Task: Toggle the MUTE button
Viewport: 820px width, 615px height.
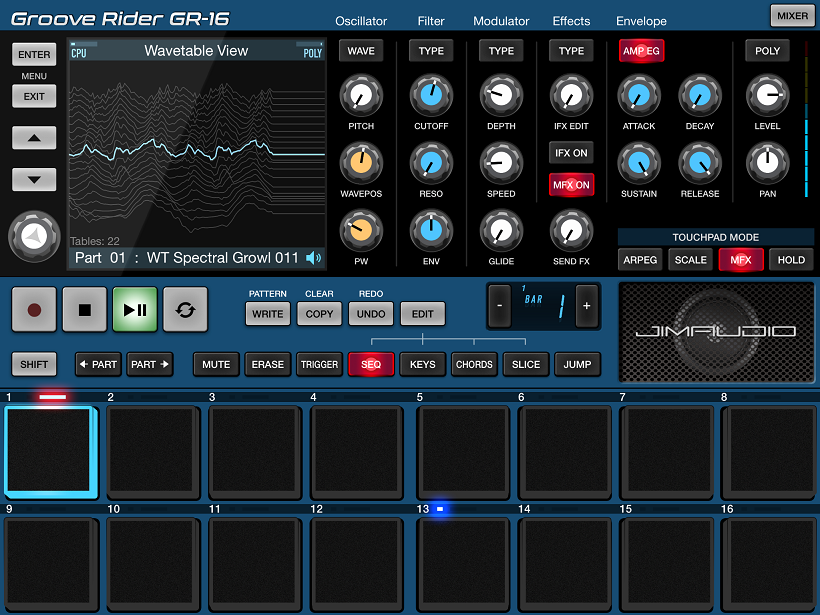Action: [x=216, y=365]
